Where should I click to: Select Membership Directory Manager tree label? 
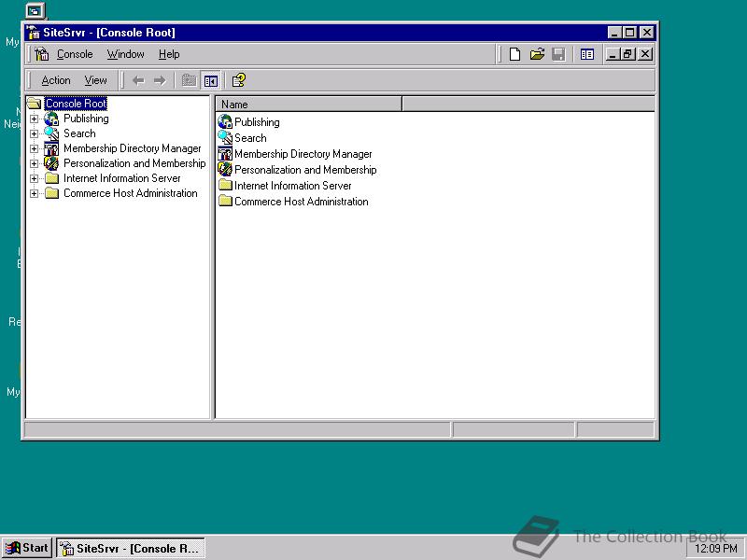(133, 148)
